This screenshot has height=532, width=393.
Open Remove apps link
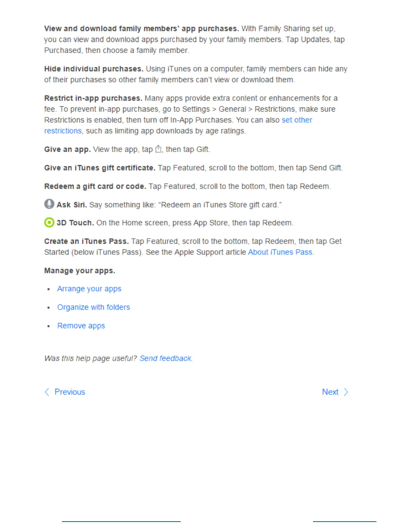pos(81,326)
